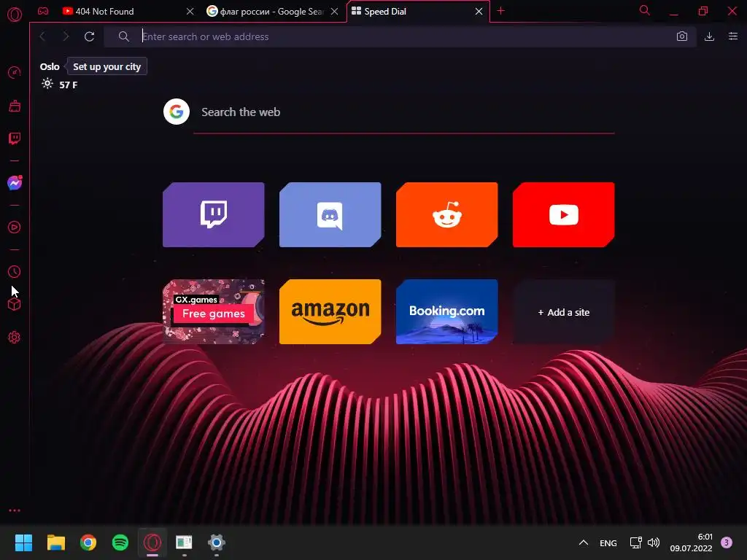Image resolution: width=747 pixels, height=560 pixels.
Task: Open a new tab with plus
Action: [x=500, y=11]
